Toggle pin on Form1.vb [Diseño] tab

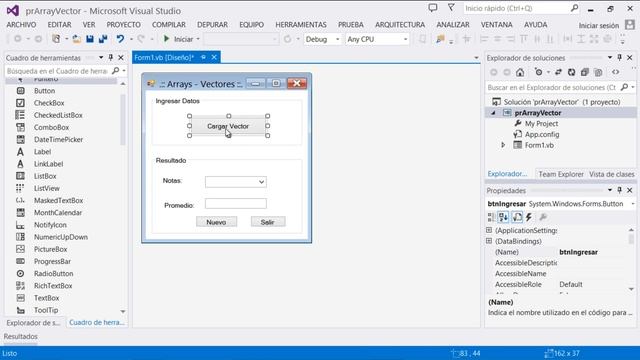pyautogui.click(x=203, y=58)
